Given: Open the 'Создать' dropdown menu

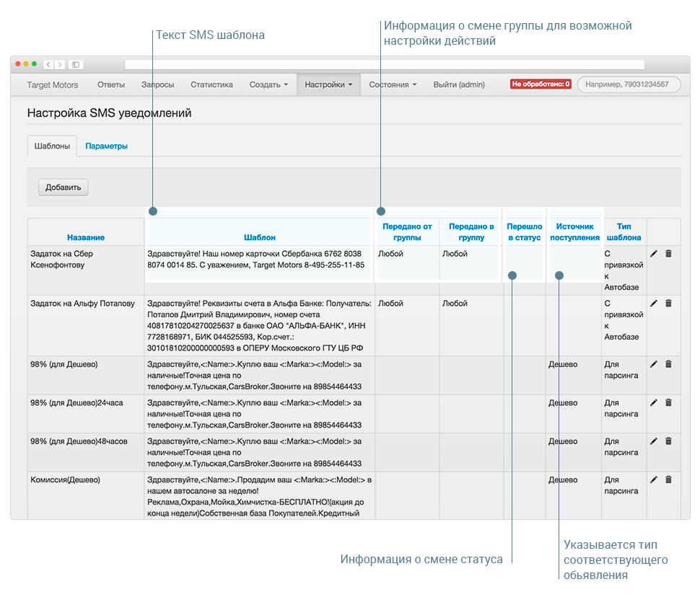Looking at the screenshot, I should coord(268,85).
